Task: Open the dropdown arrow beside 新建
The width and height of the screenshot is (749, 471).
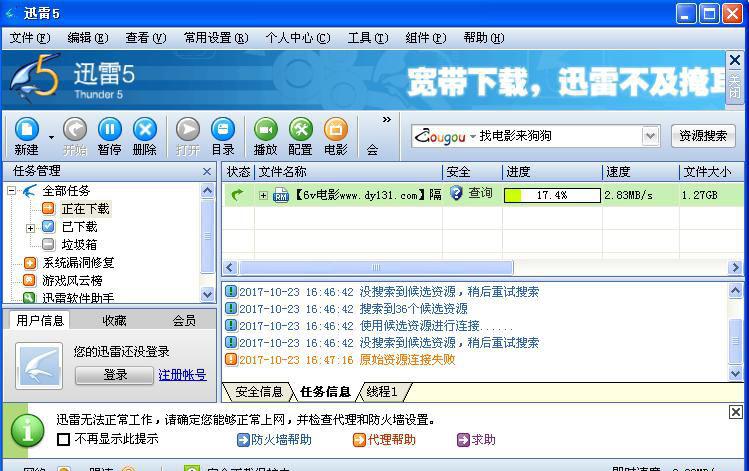Action: point(51,138)
